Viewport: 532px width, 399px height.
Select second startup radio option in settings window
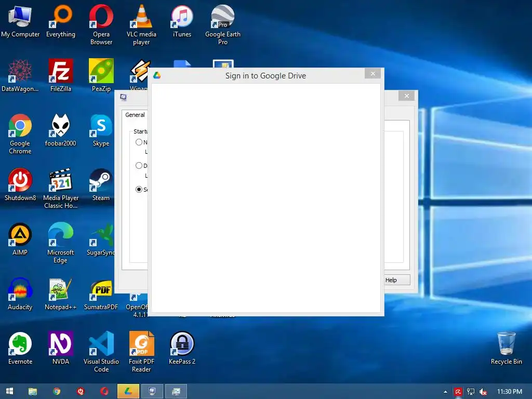point(139,166)
